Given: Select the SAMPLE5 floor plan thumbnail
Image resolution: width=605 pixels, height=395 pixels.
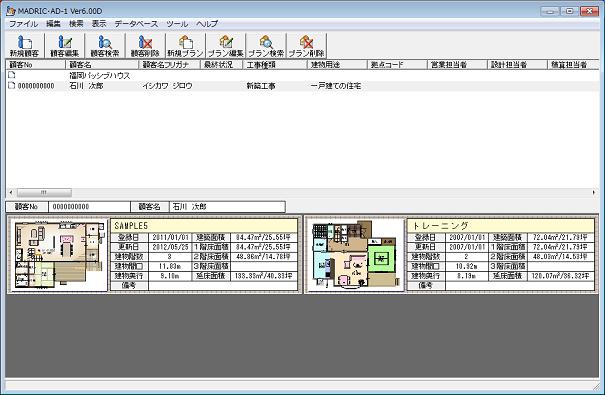Looking at the screenshot, I should click(x=59, y=255).
